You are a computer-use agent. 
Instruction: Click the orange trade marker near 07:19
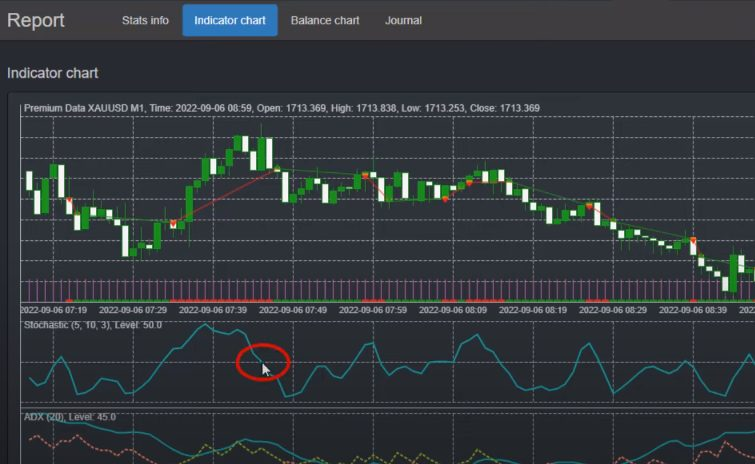click(69, 202)
